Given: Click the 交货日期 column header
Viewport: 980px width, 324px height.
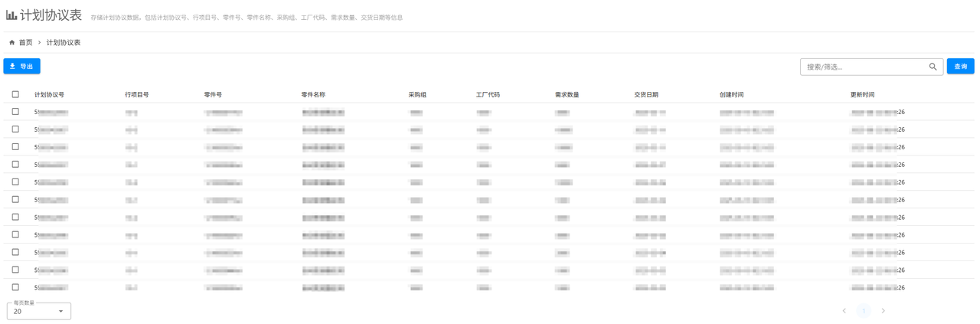Looking at the screenshot, I should pyautogui.click(x=645, y=95).
